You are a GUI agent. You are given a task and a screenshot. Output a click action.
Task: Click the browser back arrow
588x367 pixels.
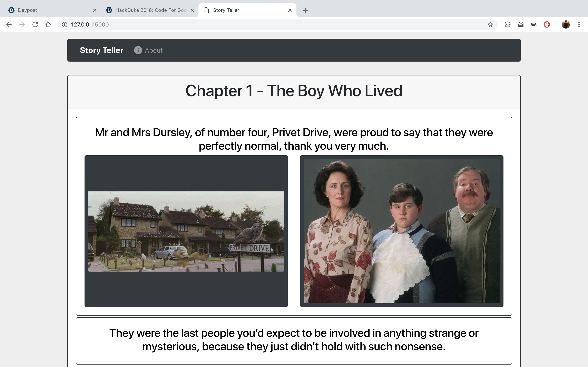point(9,24)
